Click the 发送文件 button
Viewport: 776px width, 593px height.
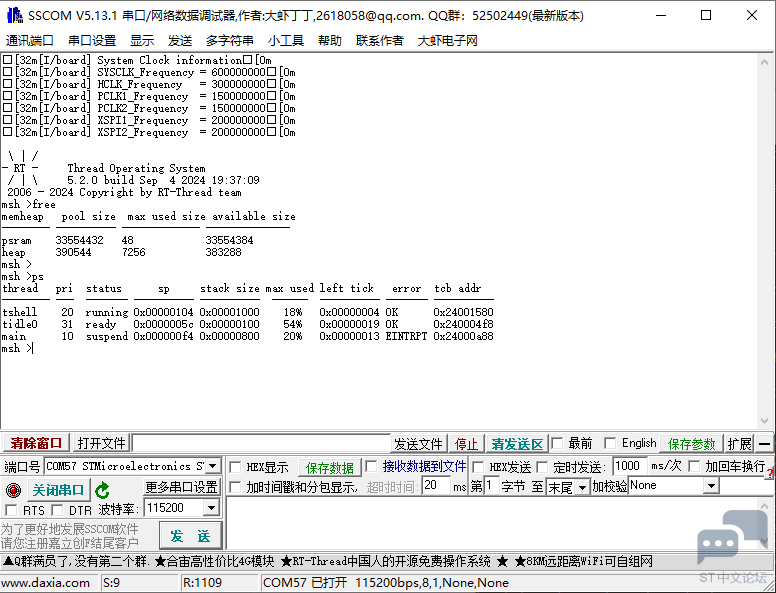(x=418, y=444)
